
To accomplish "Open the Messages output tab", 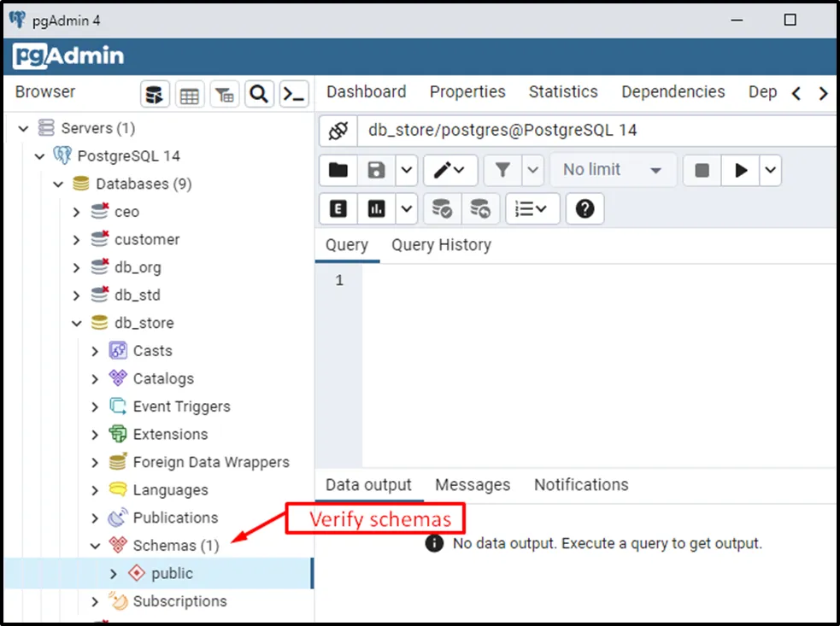I will click(473, 485).
